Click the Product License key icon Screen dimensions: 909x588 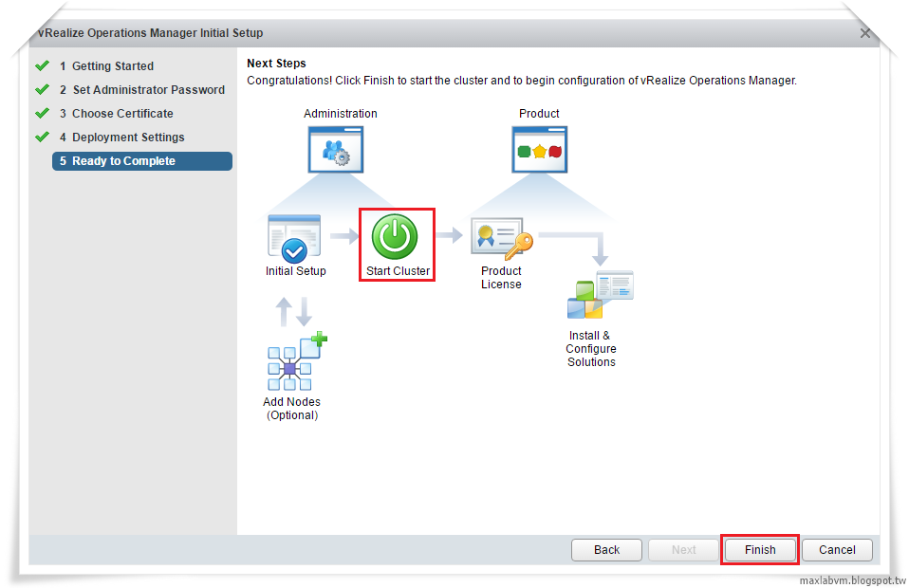click(502, 238)
